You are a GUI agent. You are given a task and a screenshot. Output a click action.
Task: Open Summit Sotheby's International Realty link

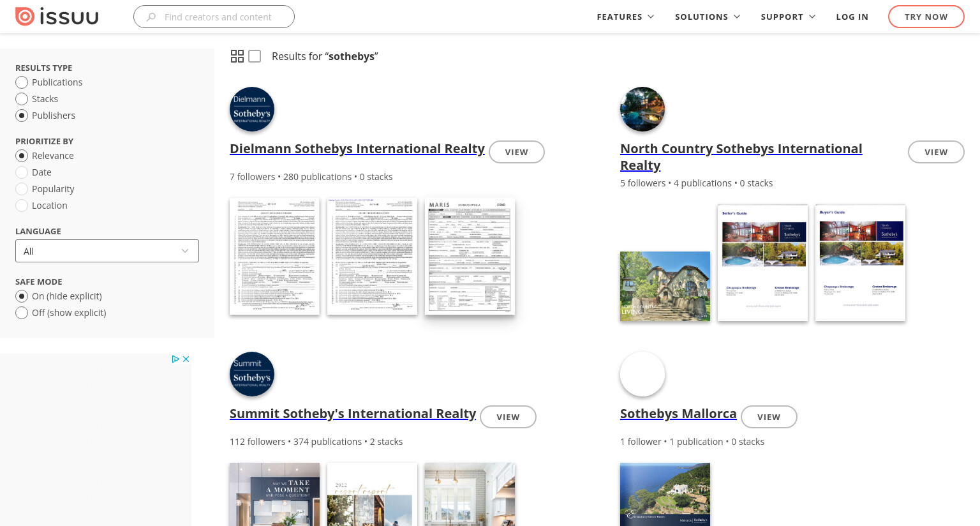353,414
